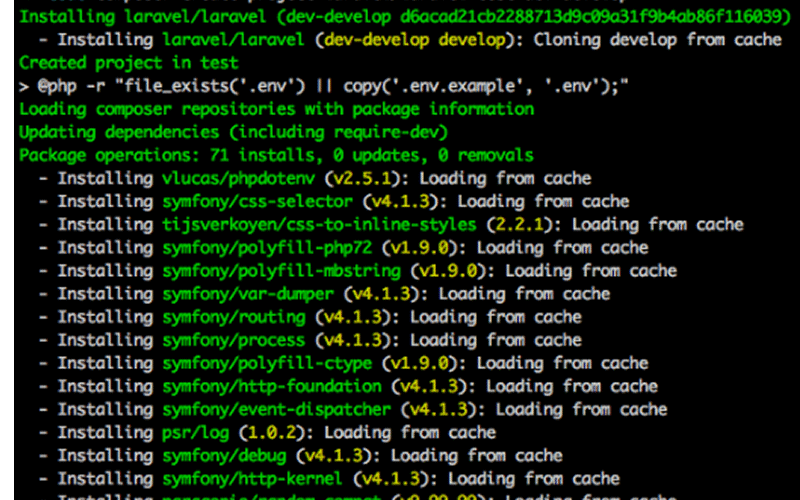Click the symfony/var-dumper package name
The width and height of the screenshot is (800, 500).
tap(248, 294)
